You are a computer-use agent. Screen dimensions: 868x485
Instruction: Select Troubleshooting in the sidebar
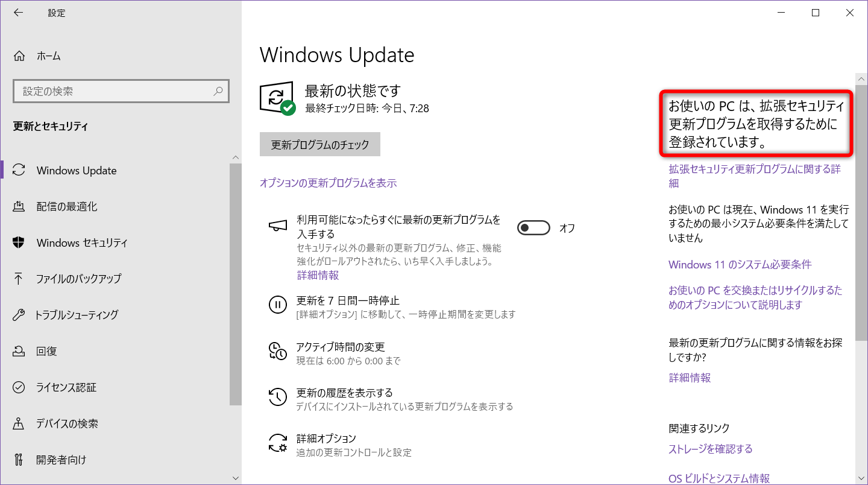point(77,315)
